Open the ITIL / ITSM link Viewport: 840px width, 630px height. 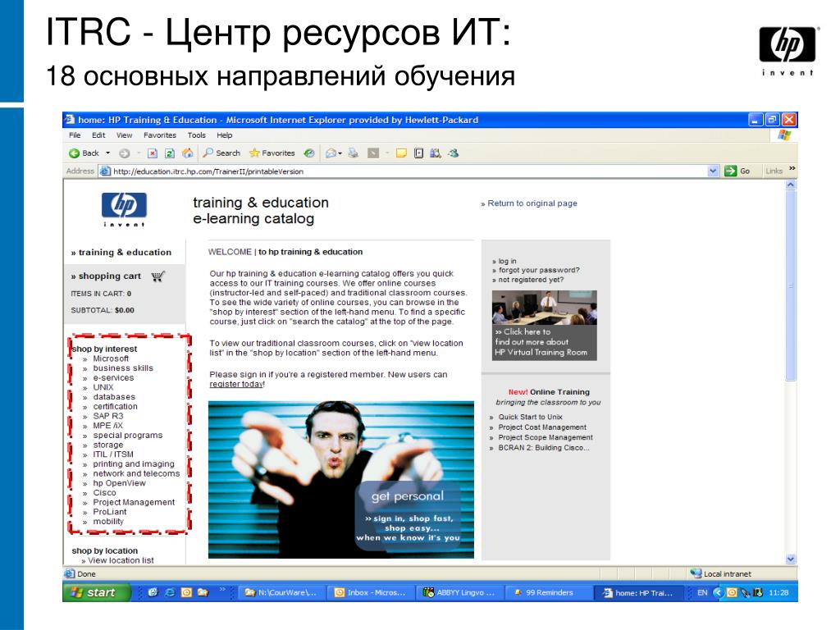[113, 454]
